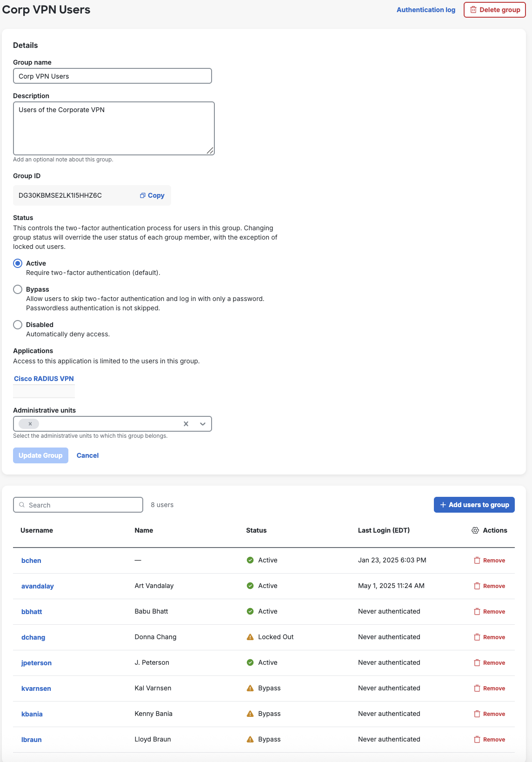The image size is (532, 762).
Task: Clear all Administrative units with the X icon
Action: [x=186, y=424]
